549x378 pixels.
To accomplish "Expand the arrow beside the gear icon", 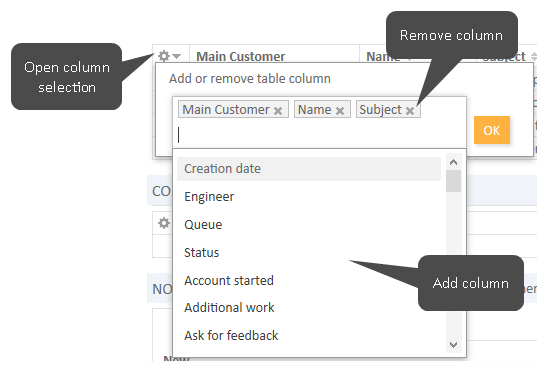I will click(177, 56).
